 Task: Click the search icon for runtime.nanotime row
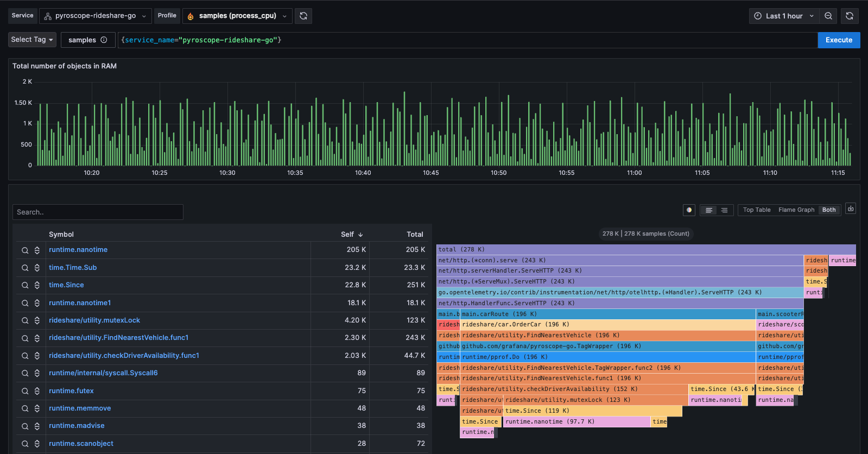pos(25,250)
